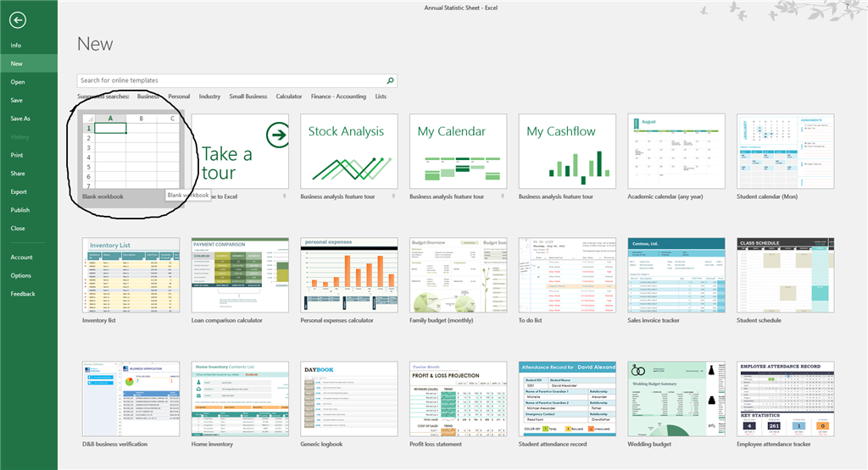
Task: Search suggested category Calculator
Action: click(289, 97)
